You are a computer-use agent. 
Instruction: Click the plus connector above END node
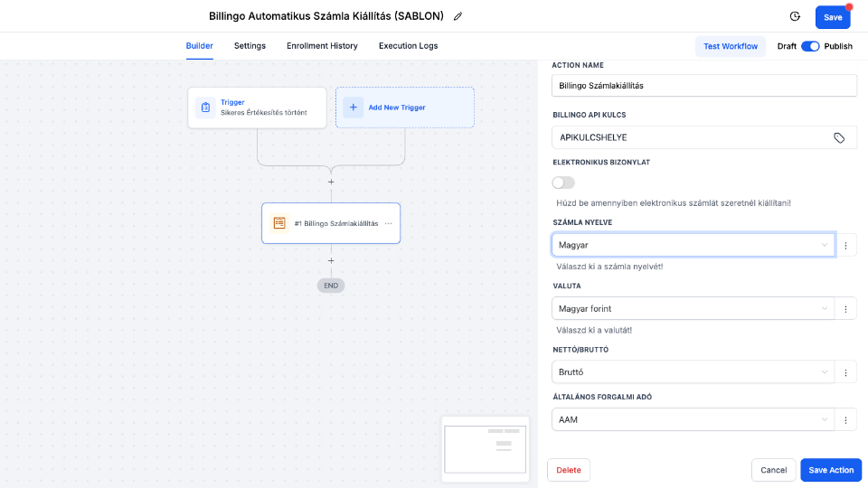click(x=331, y=260)
